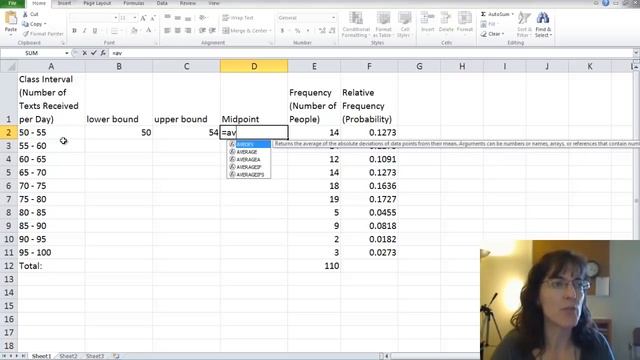Viewport: 640px width, 360px height.
Task: Open the File tab
Action: pyautogui.click(x=12, y=3)
